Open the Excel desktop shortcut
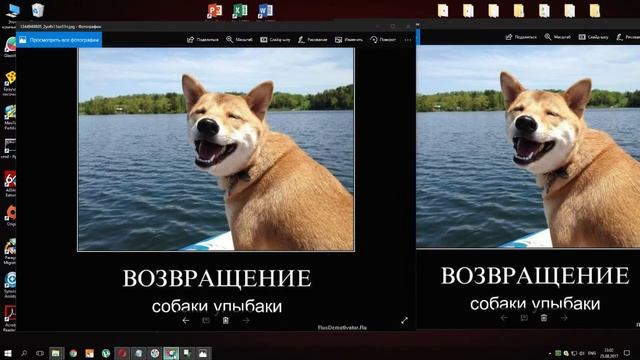The width and height of the screenshot is (640, 360). [x=240, y=11]
